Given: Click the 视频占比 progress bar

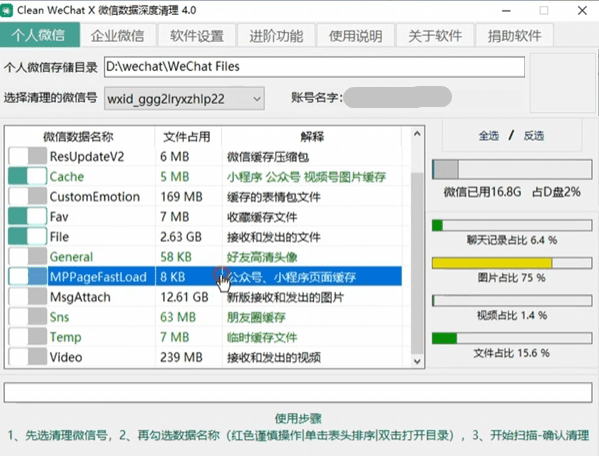Looking at the screenshot, I should pos(512,301).
